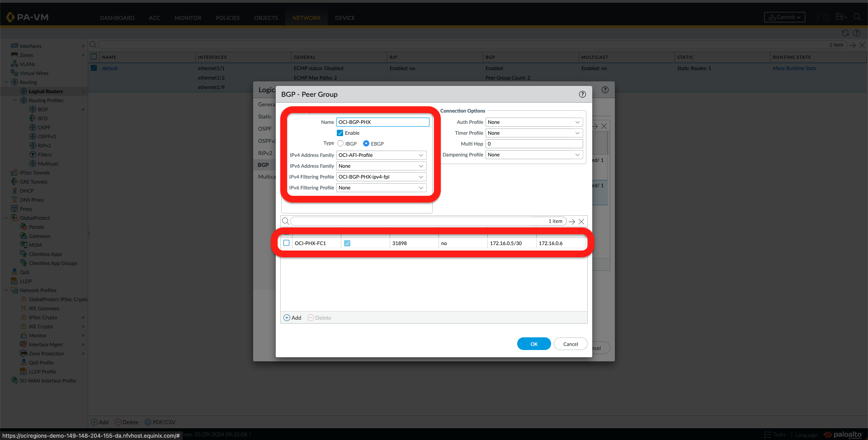Click the Multi Hop input field

point(533,144)
